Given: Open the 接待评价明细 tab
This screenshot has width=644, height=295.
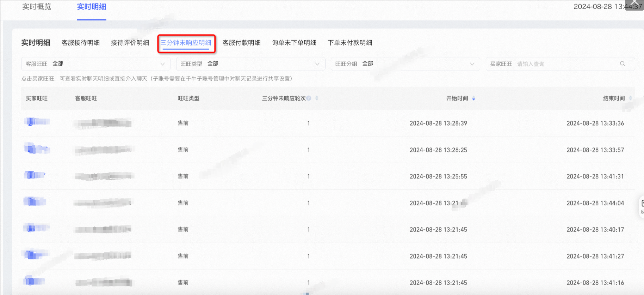Looking at the screenshot, I should [130, 43].
